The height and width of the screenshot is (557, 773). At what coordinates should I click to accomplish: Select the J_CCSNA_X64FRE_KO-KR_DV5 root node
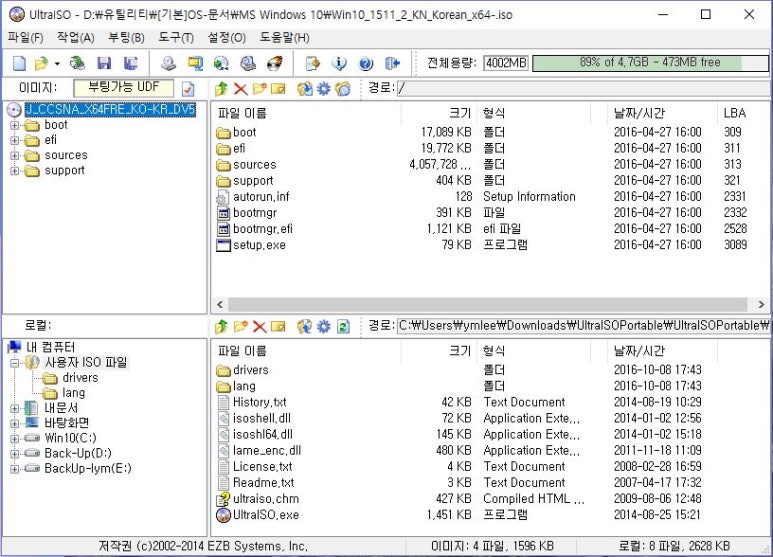point(110,109)
